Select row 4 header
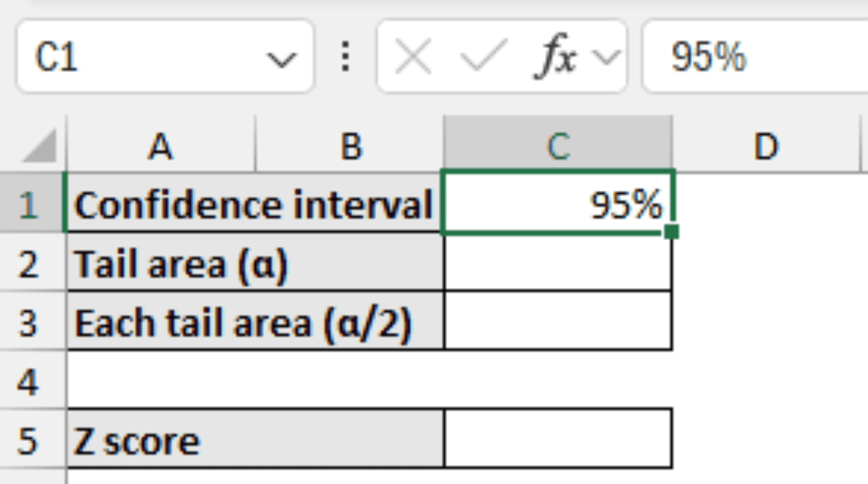Screen dimensions: 868x484 tap(29, 382)
